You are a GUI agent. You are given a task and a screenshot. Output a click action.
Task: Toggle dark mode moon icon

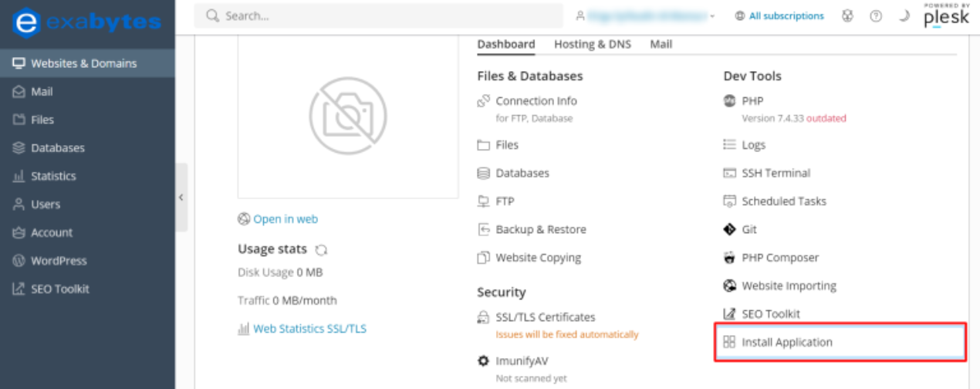pyautogui.click(x=904, y=15)
